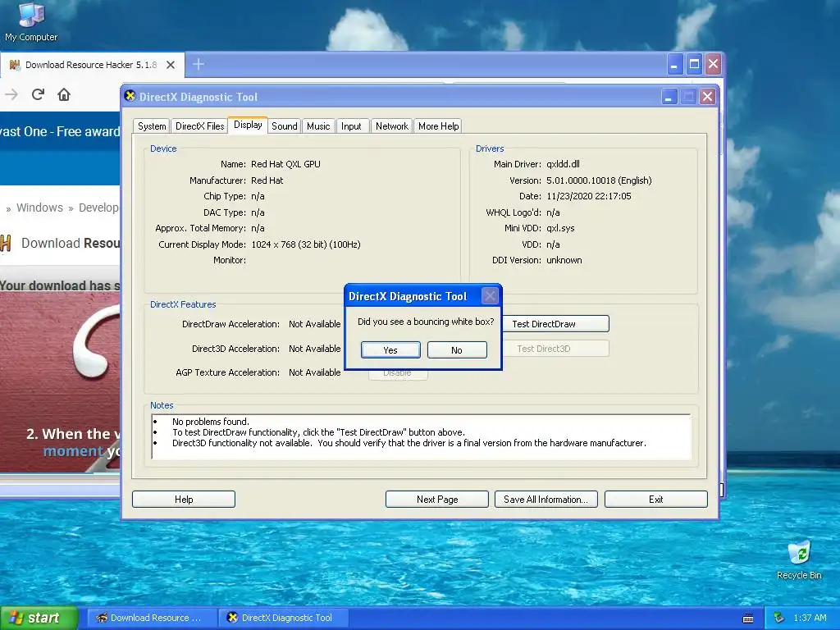The height and width of the screenshot is (630, 840).
Task: Maximize the browser window
Action: [x=694, y=65]
